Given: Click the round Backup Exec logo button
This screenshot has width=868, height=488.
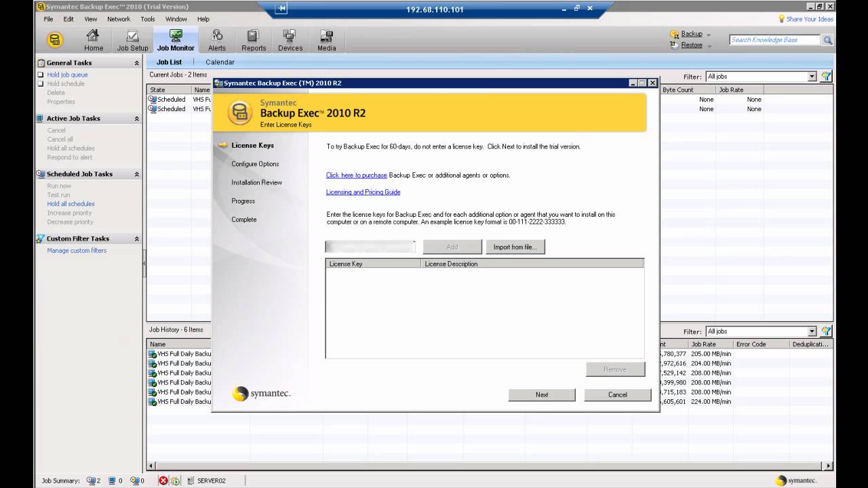Looking at the screenshot, I should 56,40.
